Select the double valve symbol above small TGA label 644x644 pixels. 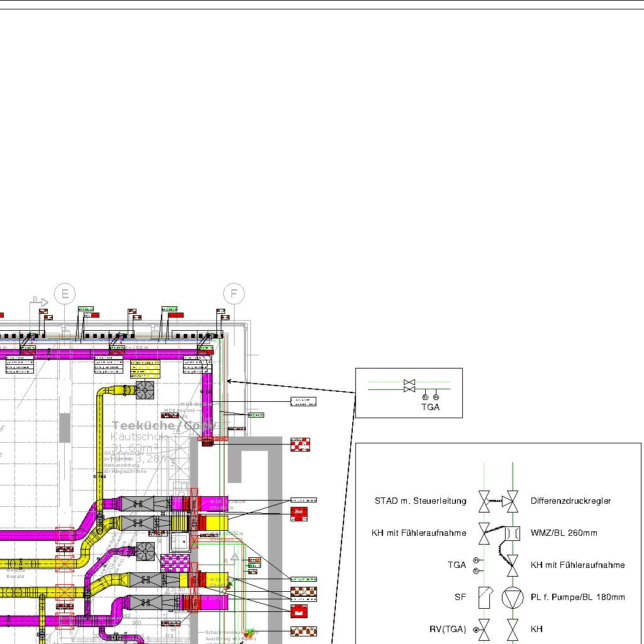pos(409,386)
